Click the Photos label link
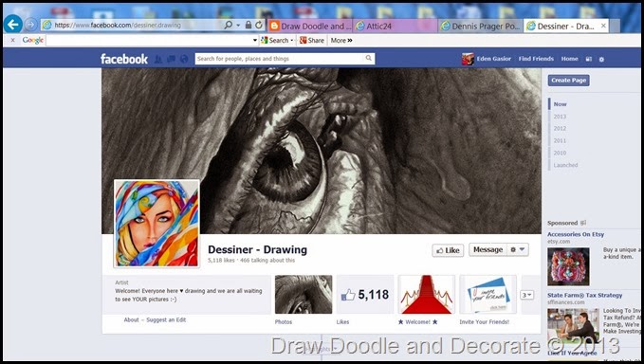Screen dimensions: 644x364 point(284,321)
